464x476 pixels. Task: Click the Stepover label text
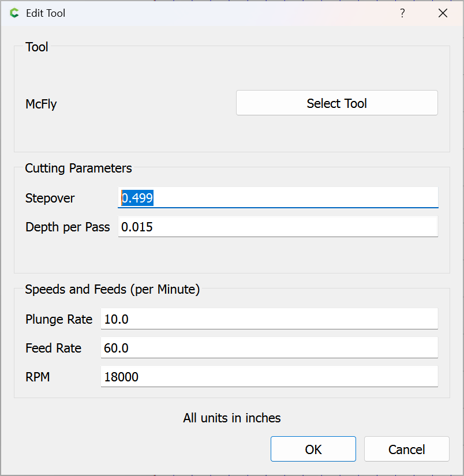[50, 198]
